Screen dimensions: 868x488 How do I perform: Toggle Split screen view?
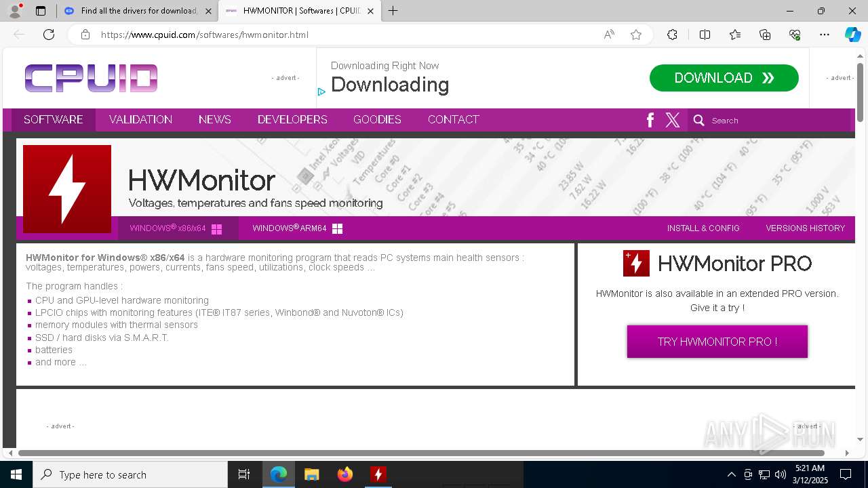click(705, 35)
